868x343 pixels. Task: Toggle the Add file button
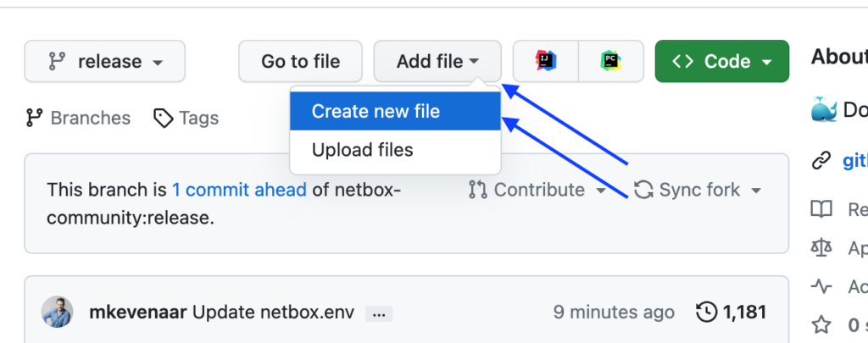(437, 61)
